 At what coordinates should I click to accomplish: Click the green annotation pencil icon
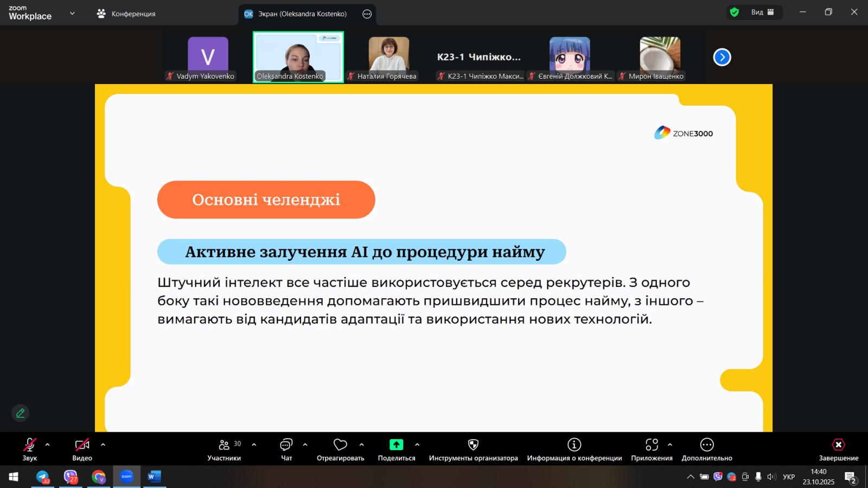coord(21,413)
